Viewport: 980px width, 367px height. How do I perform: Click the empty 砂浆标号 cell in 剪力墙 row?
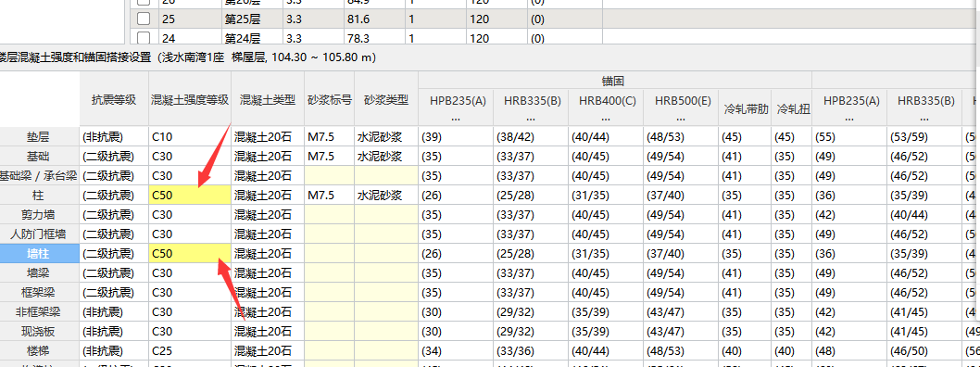click(330, 214)
